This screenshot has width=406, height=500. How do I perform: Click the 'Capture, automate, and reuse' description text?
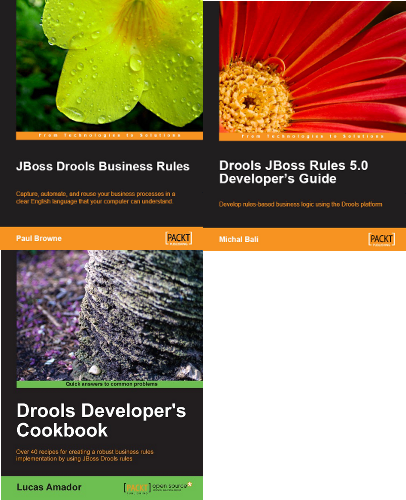click(x=96, y=198)
